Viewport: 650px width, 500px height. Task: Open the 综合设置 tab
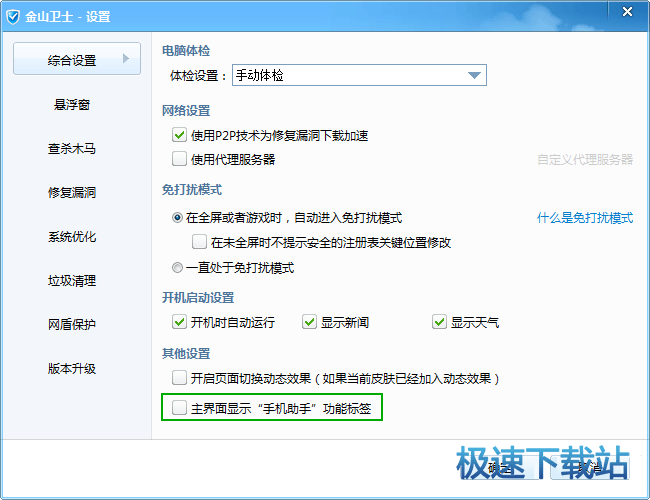pyautogui.click(x=77, y=58)
